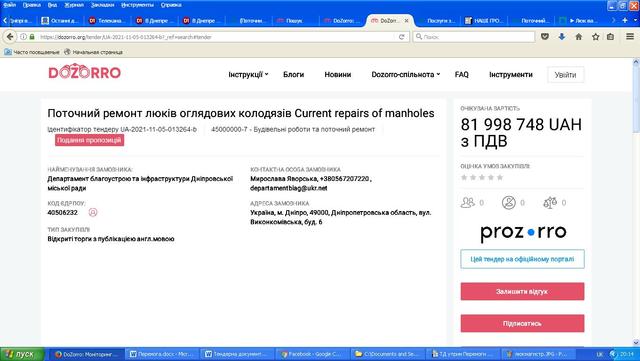Viewport: 640px width, 361px height.
Task: Click the tender rating stars
Action: (482, 177)
